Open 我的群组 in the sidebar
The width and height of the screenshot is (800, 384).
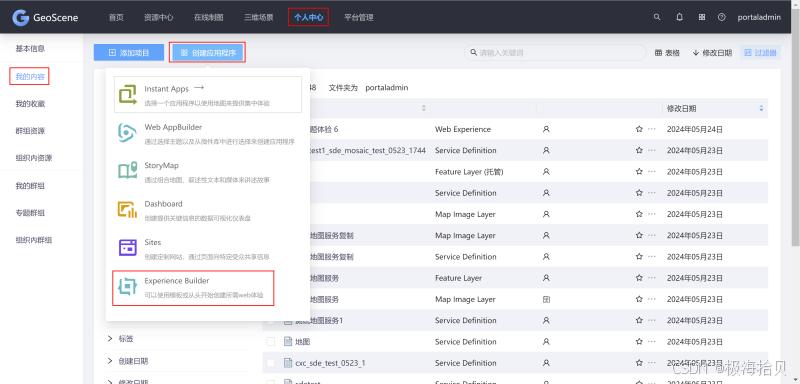pyautogui.click(x=30, y=186)
